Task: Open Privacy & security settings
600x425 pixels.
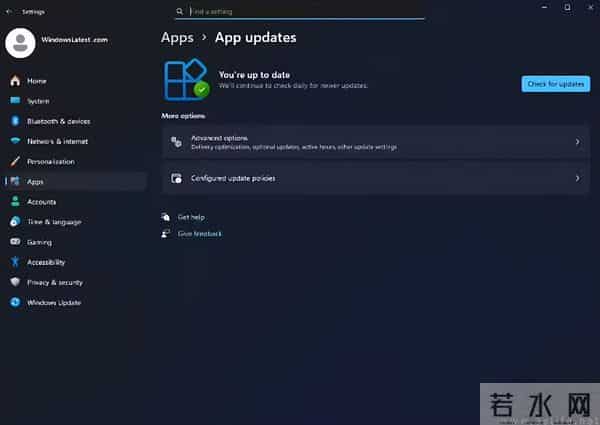Action: tap(76, 282)
